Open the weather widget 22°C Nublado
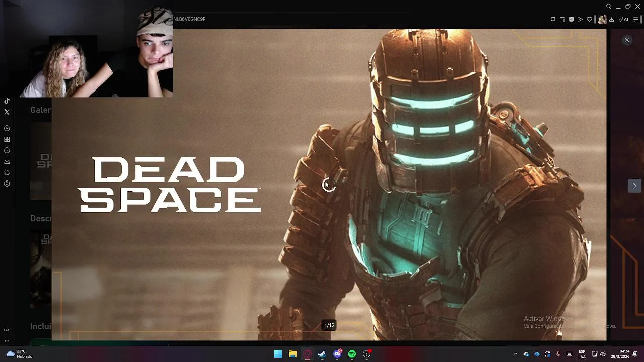 pos(19,354)
